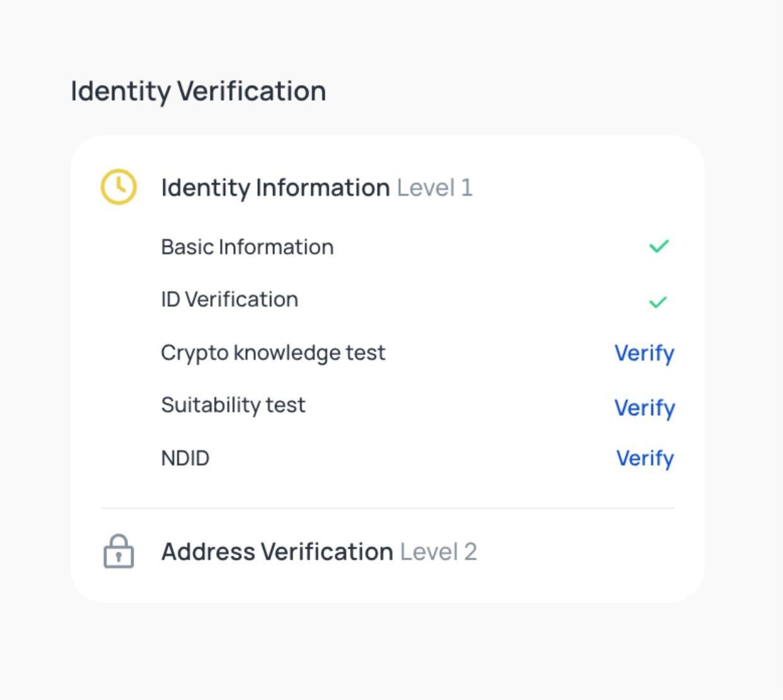Image resolution: width=783 pixels, height=700 pixels.
Task: Click the Identity Verification page title
Action: [x=199, y=91]
